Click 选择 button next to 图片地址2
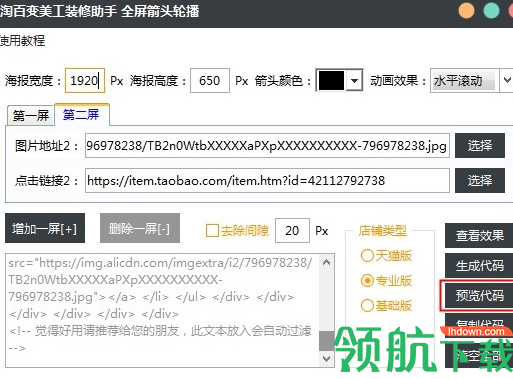The image size is (513, 379). point(480,146)
